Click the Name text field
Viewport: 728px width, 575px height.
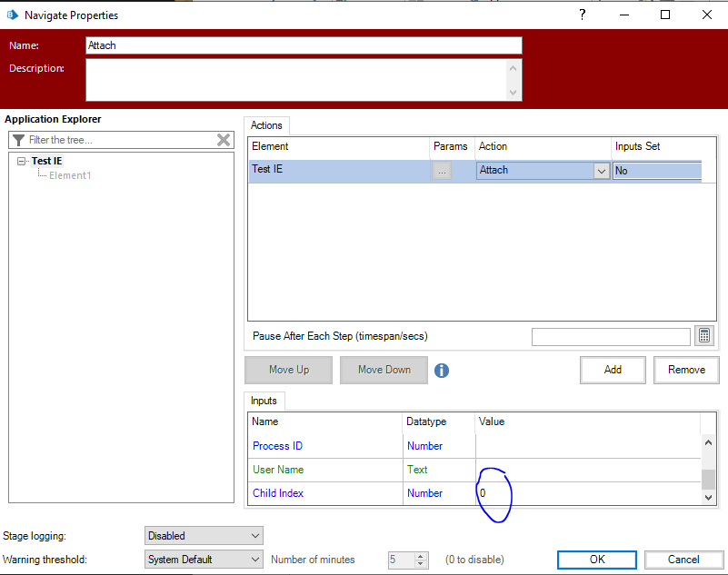click(x=304, y=45)
